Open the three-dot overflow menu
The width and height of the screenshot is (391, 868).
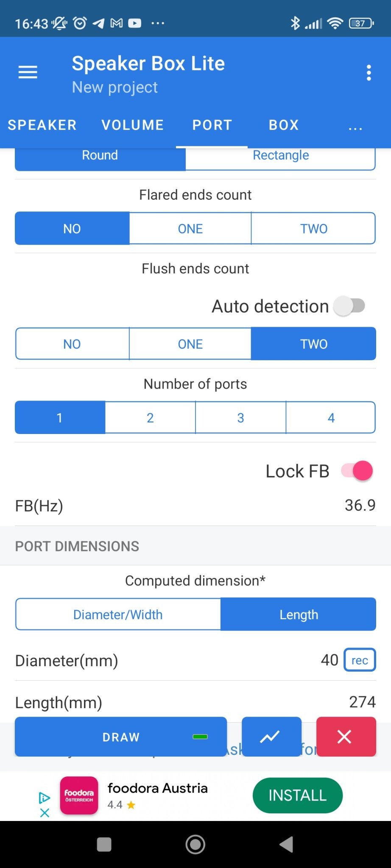click(x=369, y=73)
